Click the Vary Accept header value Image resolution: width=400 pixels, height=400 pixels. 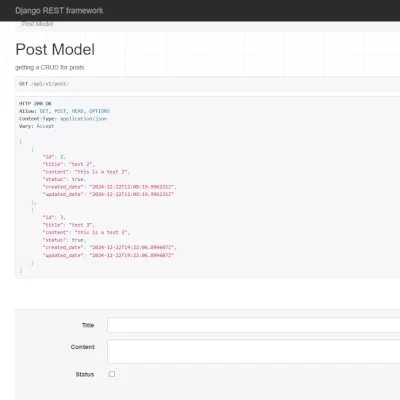[x=45, y=126]
